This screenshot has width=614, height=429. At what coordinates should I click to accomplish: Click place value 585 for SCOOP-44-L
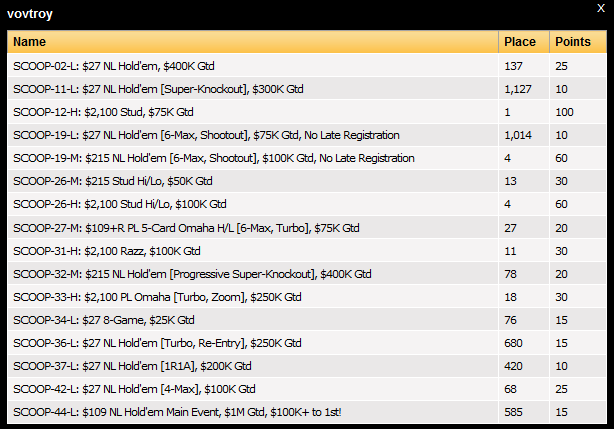coord(513,412)
